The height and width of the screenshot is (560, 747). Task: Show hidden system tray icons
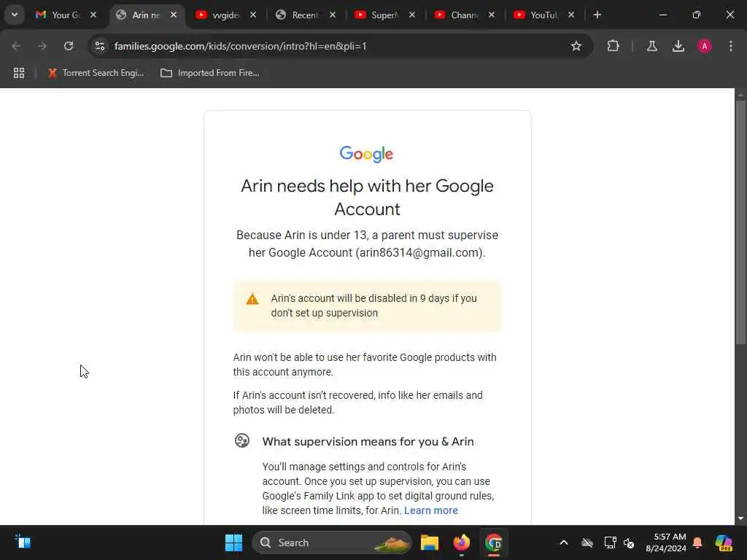pos(564,542)
